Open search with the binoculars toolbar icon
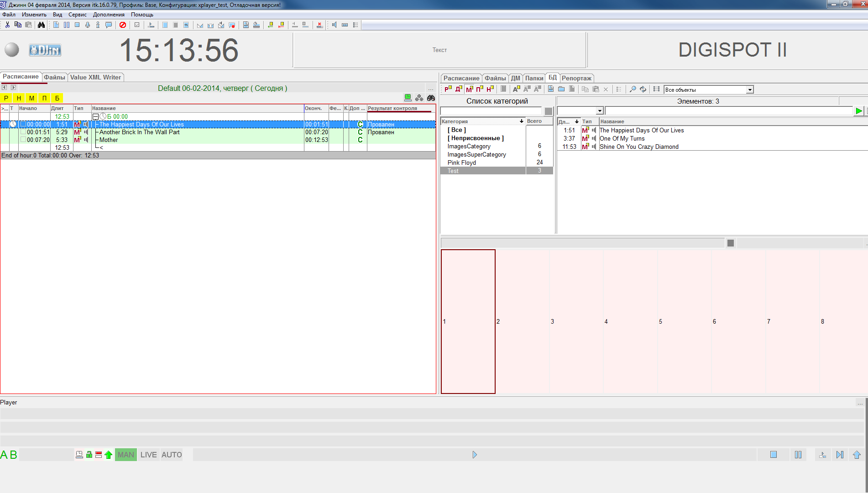 tap(41, 25)
